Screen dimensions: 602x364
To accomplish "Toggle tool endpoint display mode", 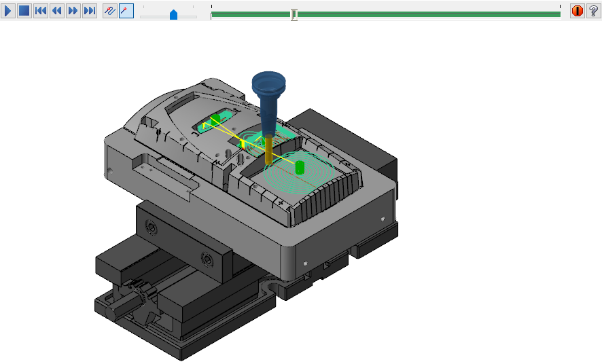I will pyautogui.click(x=126, y=11).
